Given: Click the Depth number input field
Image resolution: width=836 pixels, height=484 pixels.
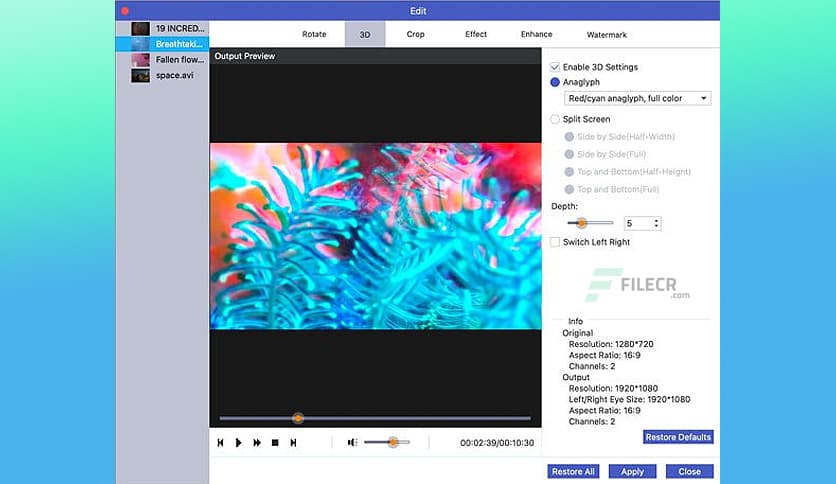Looking at the screenshot, I should click(x=638, y=223).
